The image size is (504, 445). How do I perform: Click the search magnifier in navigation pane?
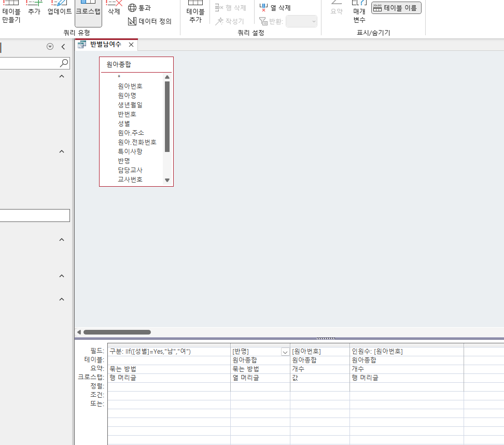(64, 63)
